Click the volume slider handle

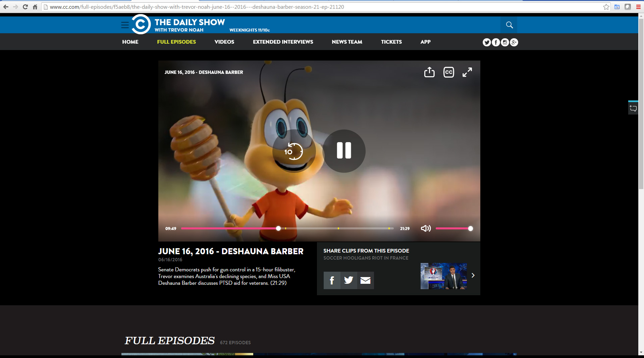[x=471, y=228]
